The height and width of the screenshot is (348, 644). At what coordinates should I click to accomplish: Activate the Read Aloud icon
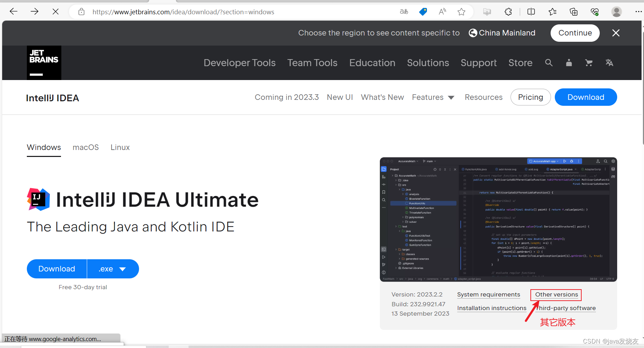coord(442,12)
